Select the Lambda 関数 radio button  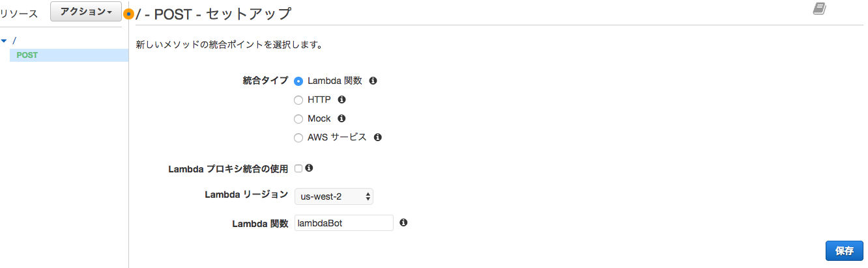(298, 81)
